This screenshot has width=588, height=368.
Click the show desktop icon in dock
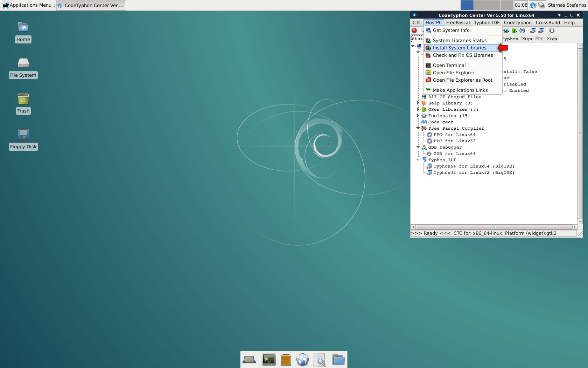click(249, 360)
